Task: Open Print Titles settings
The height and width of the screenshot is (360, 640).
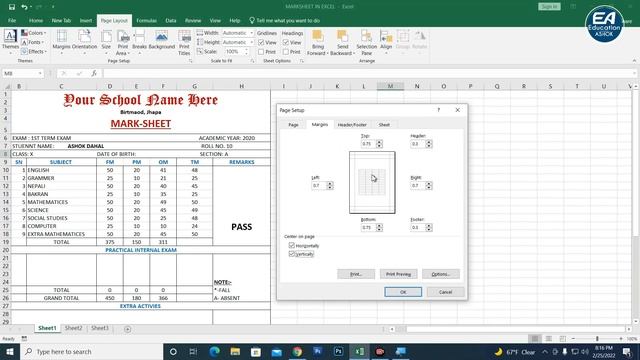Action: tap(184, 42)
